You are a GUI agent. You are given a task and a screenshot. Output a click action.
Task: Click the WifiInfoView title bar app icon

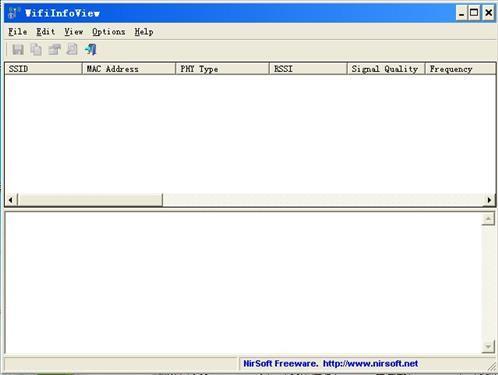pos(13,13)
